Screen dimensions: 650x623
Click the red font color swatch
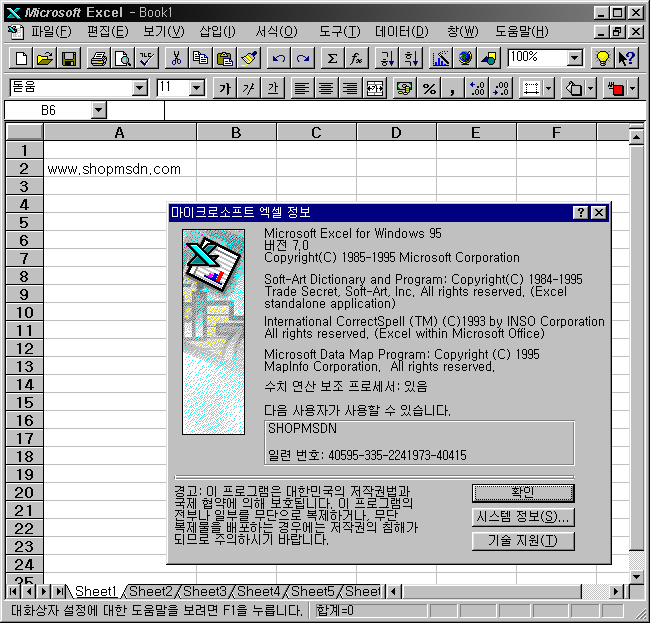tap(615, 88)
